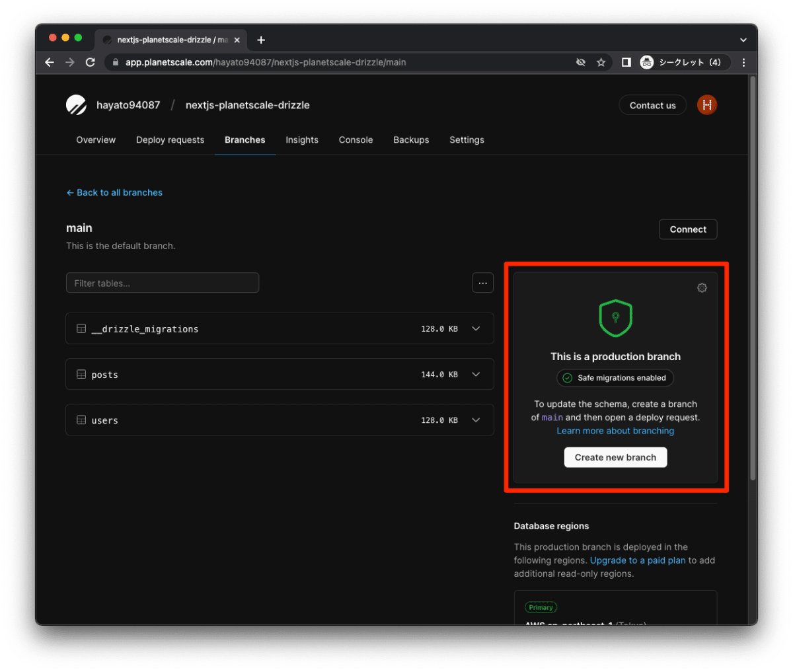Viewport: 793px width, 672px height.
Task: Click the address bar lock icon
Action: pyautogui.click(x=116, y=62)
